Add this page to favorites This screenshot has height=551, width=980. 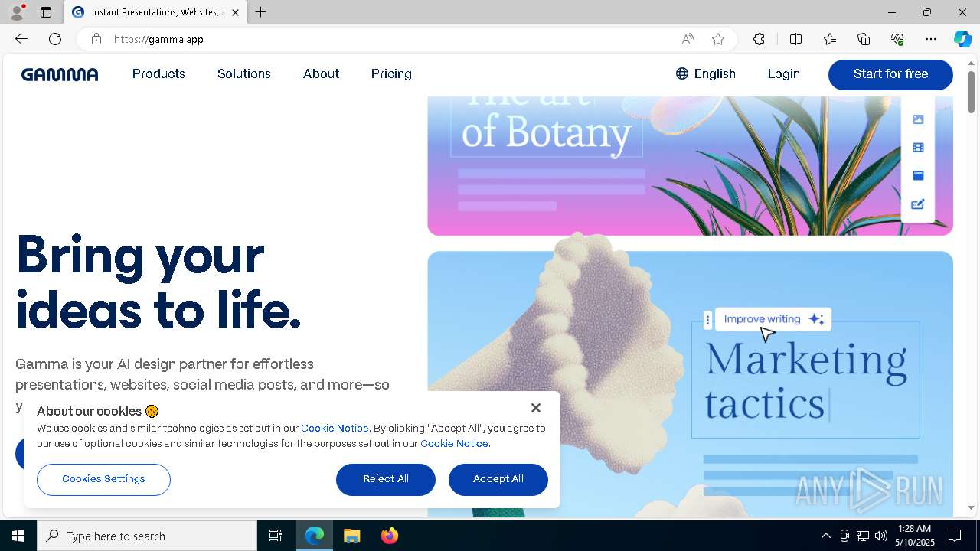(x=718, y=39)
